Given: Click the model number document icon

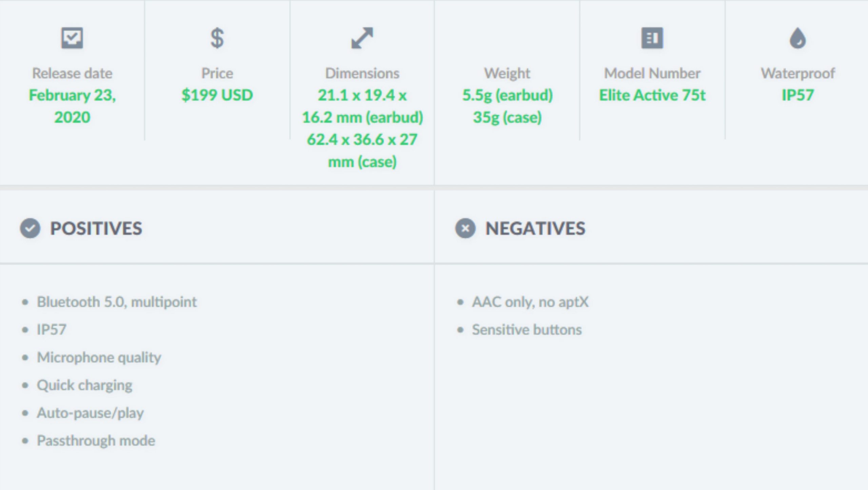Looking at the screenshot, I should (x=652, y=38).
